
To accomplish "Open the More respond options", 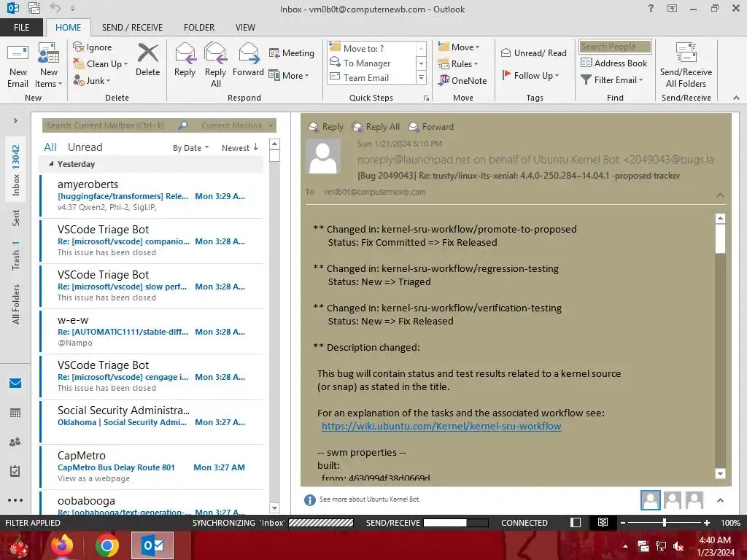I will tap(289, 75).
